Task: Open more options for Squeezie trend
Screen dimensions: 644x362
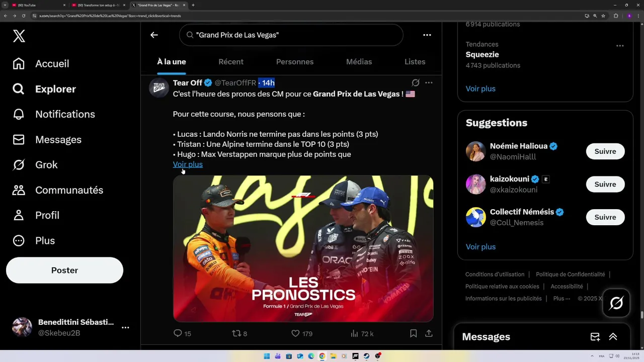Action: [x=620, y=46]
